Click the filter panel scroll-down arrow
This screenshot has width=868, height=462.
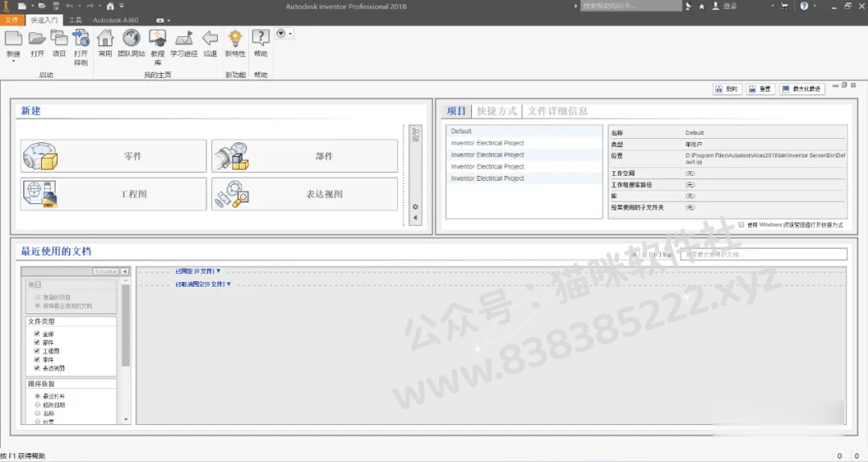pyautogui.click(x=126, y=419)
